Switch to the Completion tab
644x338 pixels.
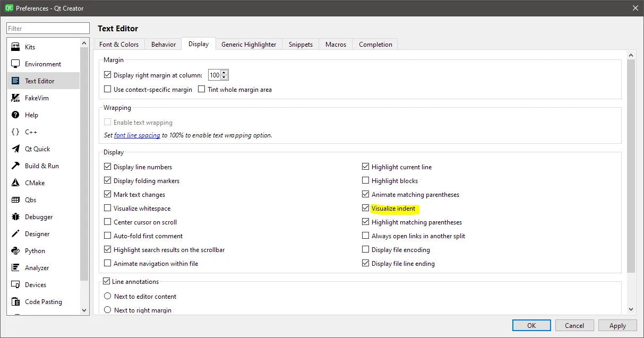point(375,45)
